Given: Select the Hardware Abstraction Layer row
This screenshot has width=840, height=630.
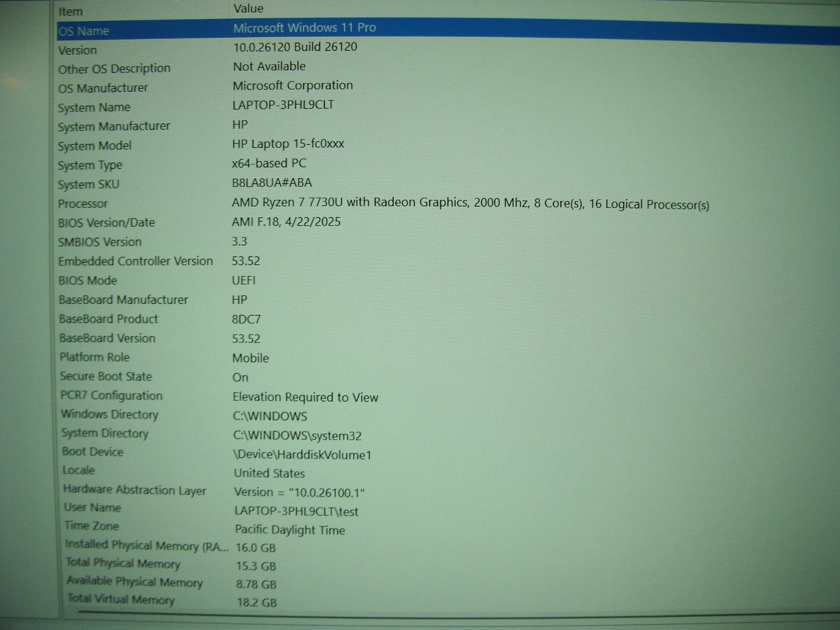Looking at the screenshot, I should (134, 490).
